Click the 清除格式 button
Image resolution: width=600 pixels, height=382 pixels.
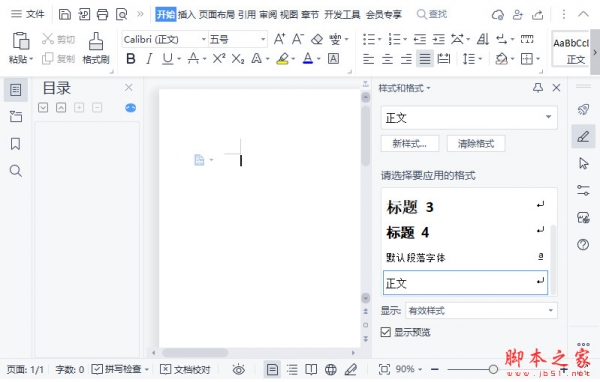pos(476,144)
